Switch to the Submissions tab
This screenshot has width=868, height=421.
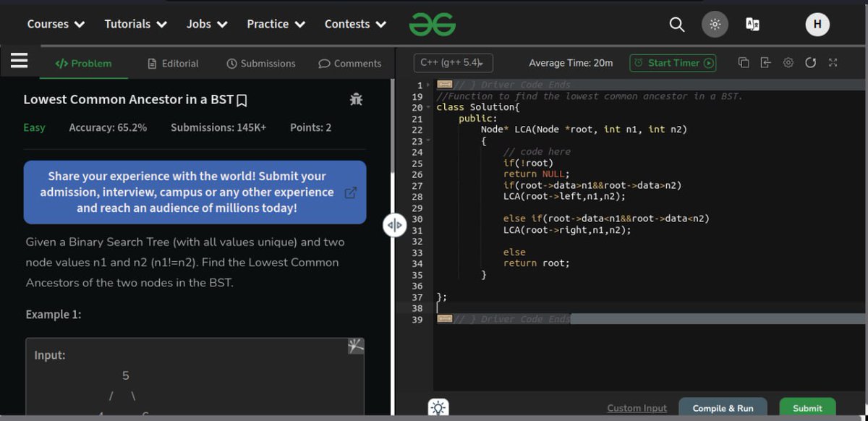click(261, 64)
